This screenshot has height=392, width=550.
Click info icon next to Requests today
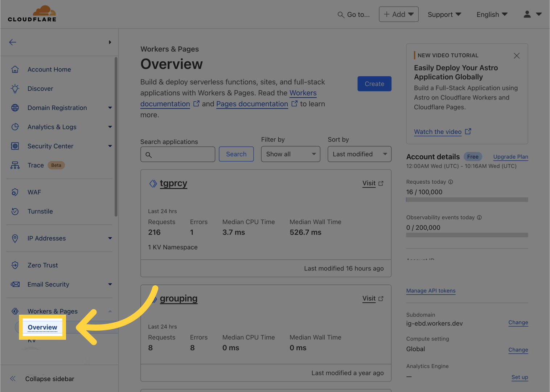451,182
